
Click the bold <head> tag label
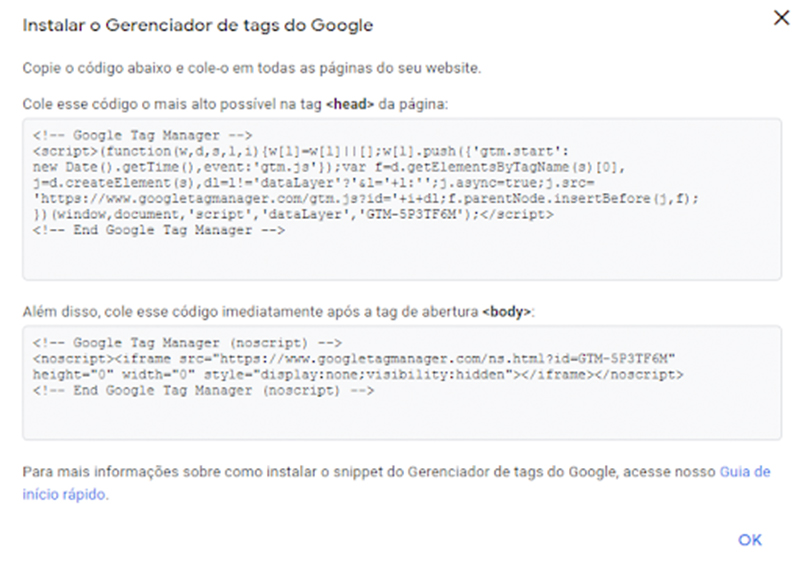[x=349, y=104]
